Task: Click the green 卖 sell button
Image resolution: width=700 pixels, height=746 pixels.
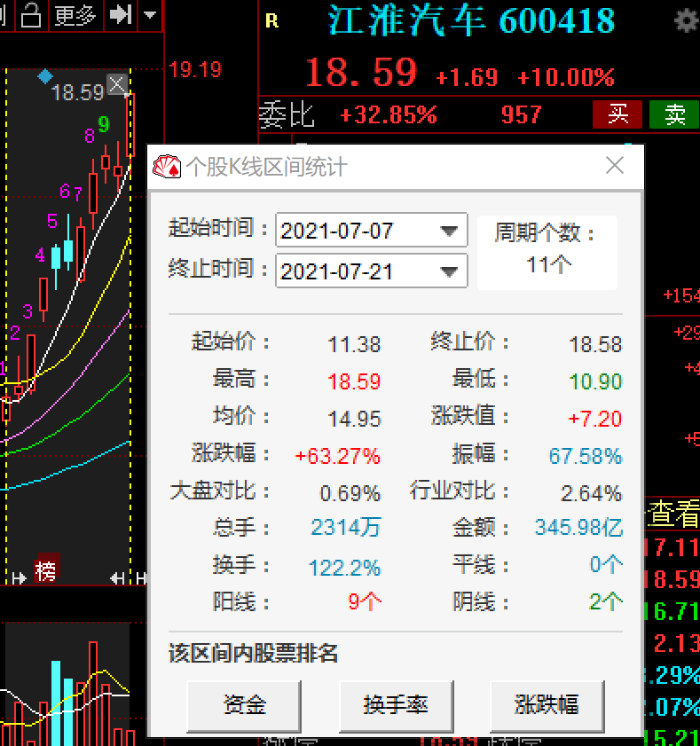Action: [x=674, y=114]
